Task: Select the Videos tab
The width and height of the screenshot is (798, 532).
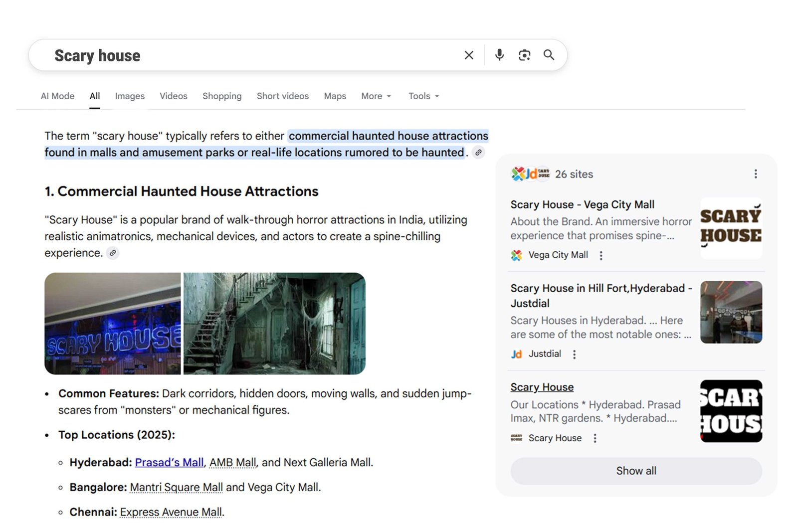Action: (173, 96)
